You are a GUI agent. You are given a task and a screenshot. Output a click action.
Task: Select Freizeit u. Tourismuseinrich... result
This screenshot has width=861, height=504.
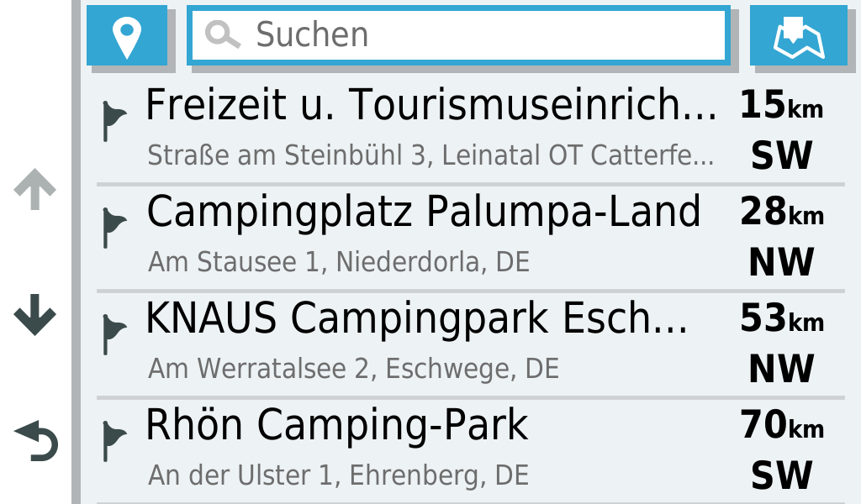click(x=430, y=106)
